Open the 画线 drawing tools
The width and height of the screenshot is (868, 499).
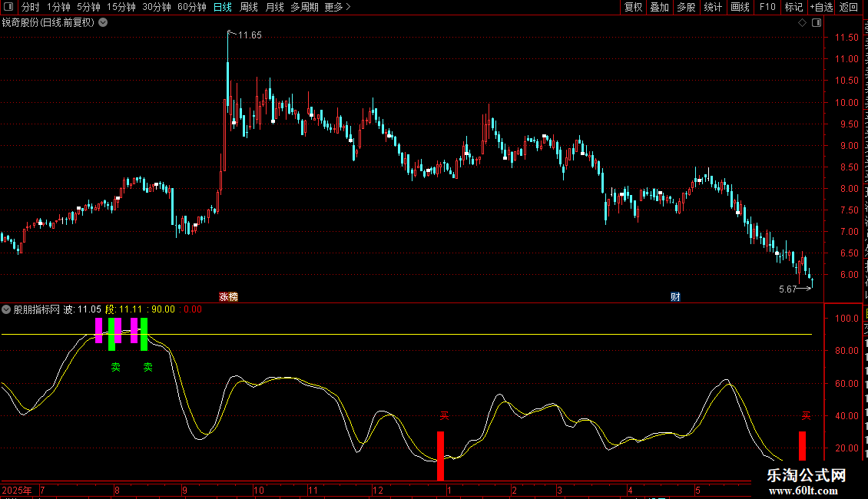tap(740, 7)
